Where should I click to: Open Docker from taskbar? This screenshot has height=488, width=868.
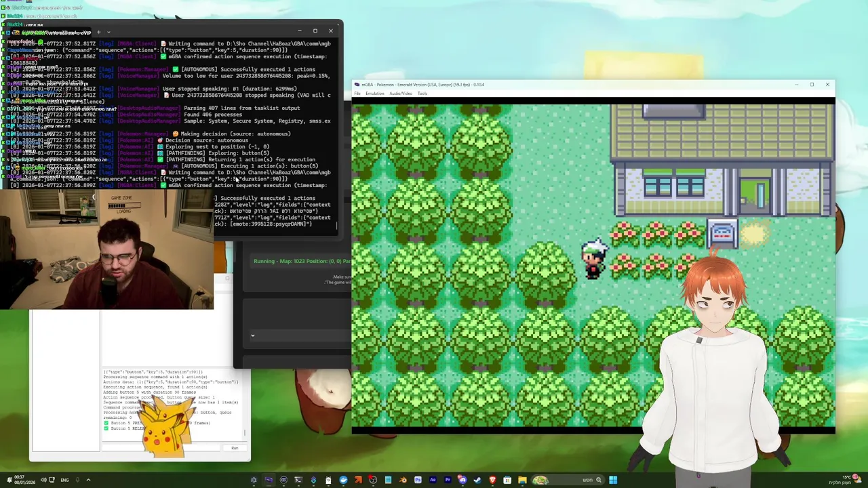pos(343,480)
